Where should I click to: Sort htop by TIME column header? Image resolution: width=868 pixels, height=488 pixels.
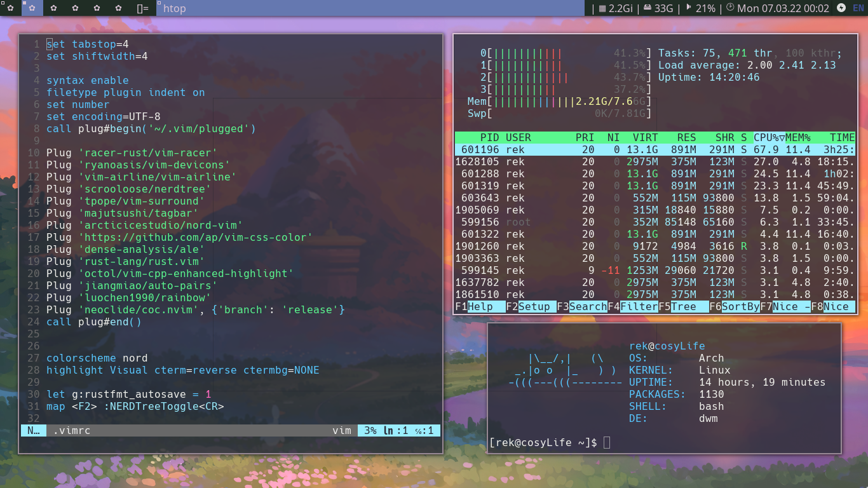click(843, 137)
